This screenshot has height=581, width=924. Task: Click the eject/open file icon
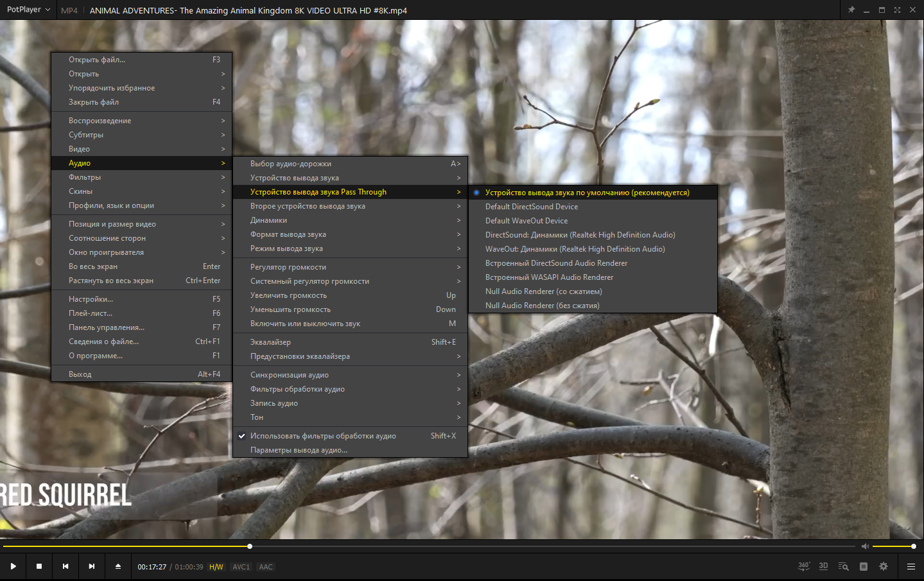pyautogui.click(x=118, y=566)
